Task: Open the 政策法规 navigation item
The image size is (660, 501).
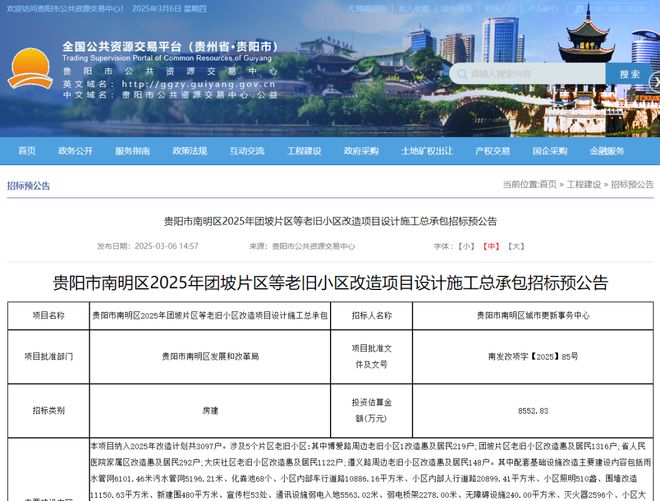Action: pos(190,151)
